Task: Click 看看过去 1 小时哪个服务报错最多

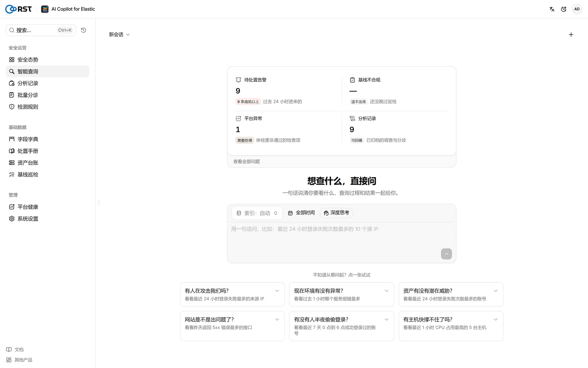Action: click(x=327, y=299)
